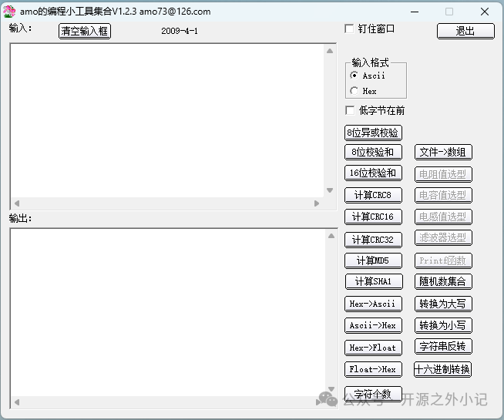This screenshot has height=420, width=504.
Task: Calculate SHA1 with 计算SHA1
Action: (x=374, y=281)
